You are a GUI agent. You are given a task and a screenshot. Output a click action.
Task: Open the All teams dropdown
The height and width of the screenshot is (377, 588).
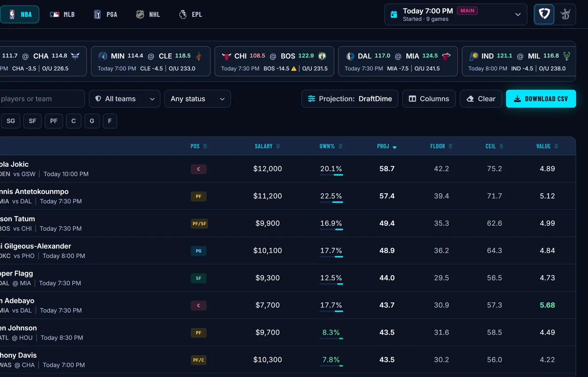pos(125,99)
